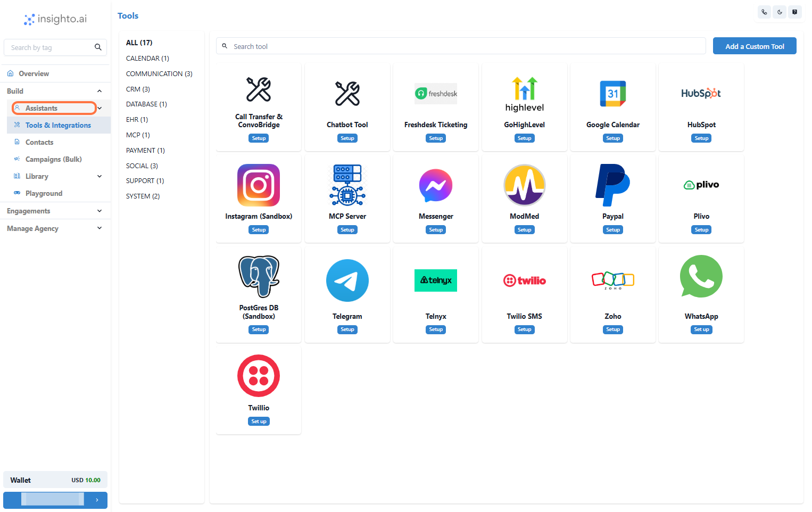812x512 pixels.
Task: Filter by CRM (3)
Action: click(x=138, y=89)
